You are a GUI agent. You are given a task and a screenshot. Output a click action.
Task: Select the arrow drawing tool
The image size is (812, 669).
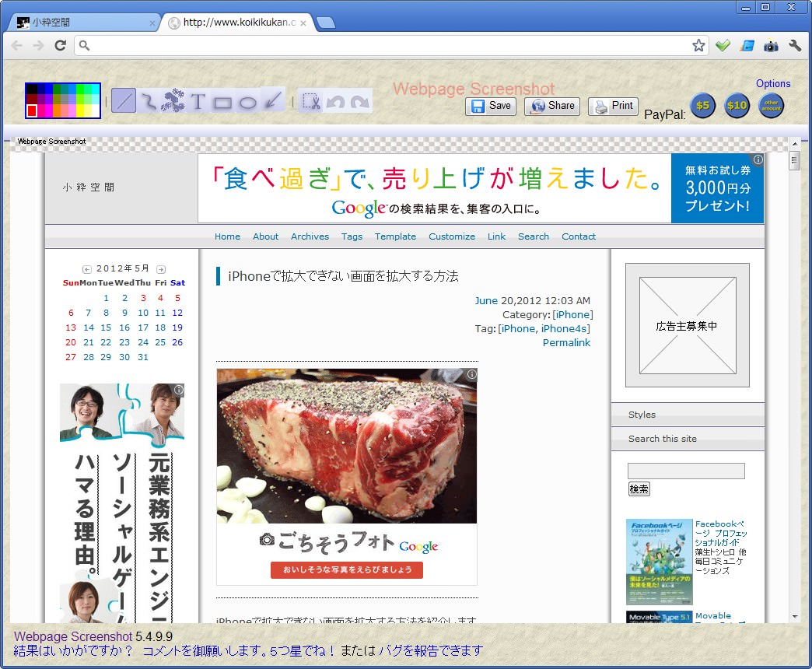[273, 100]
